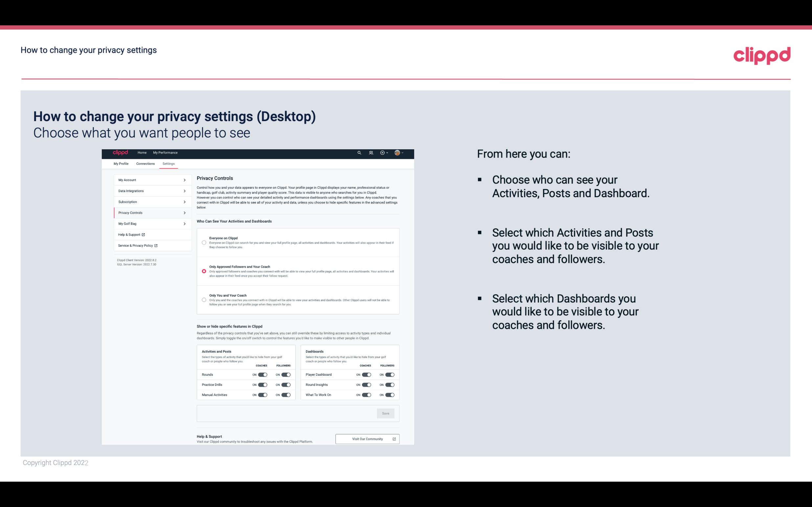The height and width of the screenshot is (507, 812).
Task: Select 'Only Approved Followers and Your Coach' radio button
Action: click(x=203, y=271)
